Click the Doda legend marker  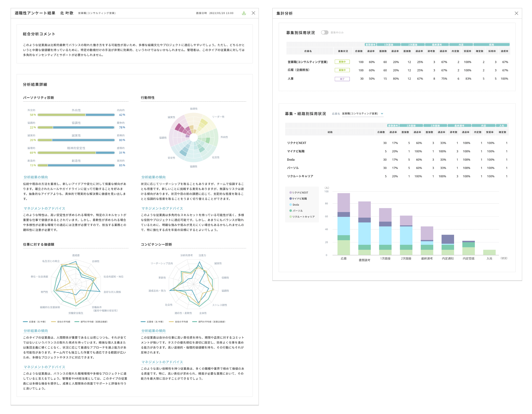click(x=290, y=205)
